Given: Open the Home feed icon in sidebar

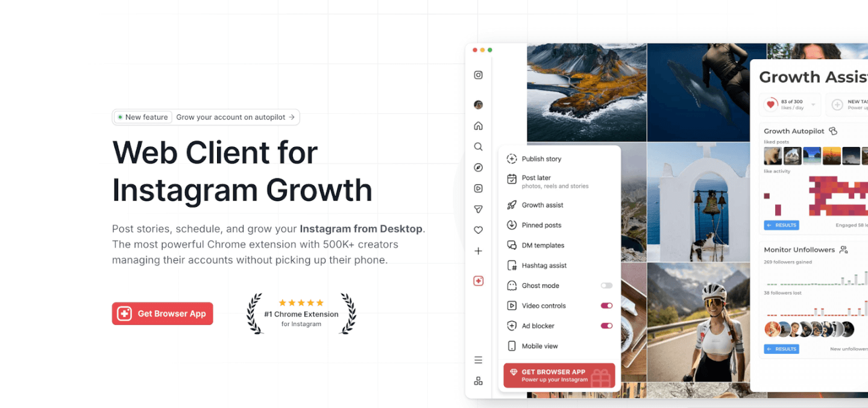Looking at the screenshot, I should click(x=478, y=125).
